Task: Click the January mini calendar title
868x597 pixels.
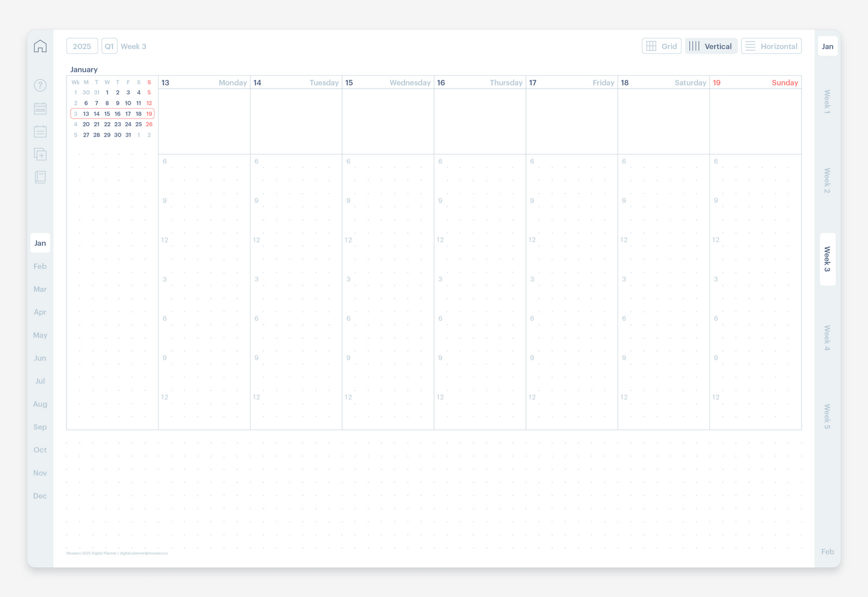Action: pos(84,69)
